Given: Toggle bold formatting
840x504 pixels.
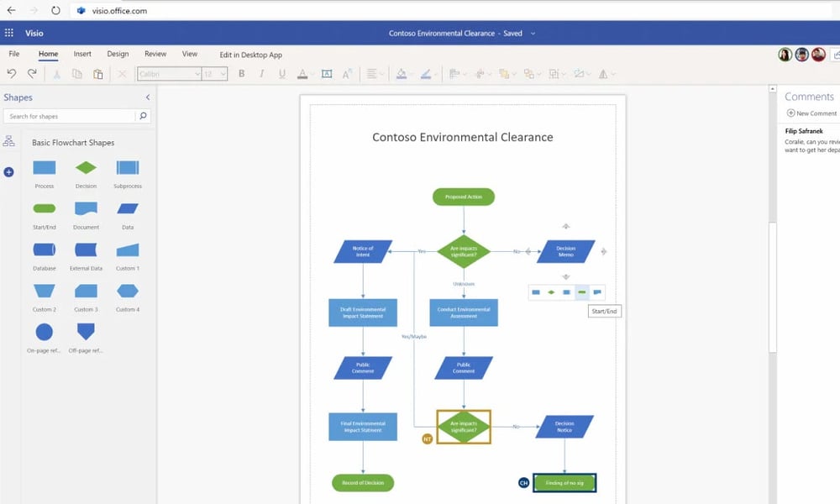Looking at the screenshot, I should (x=242, y=74).
